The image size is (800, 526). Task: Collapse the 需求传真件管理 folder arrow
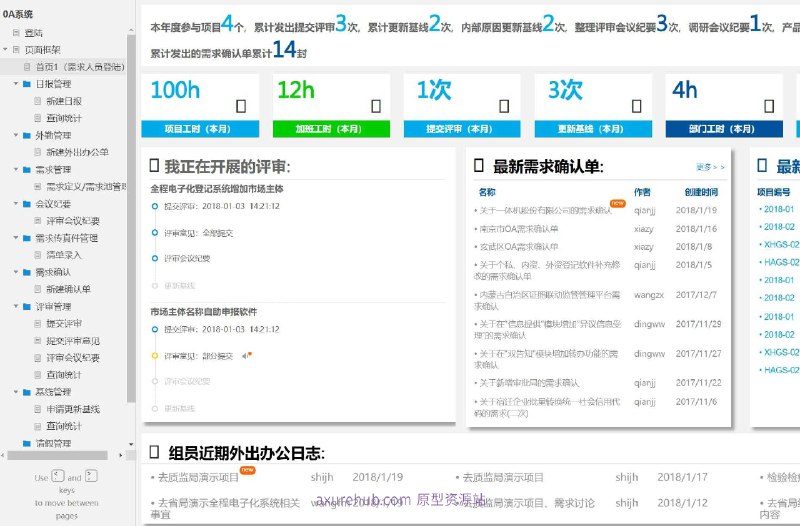(16, 238)
